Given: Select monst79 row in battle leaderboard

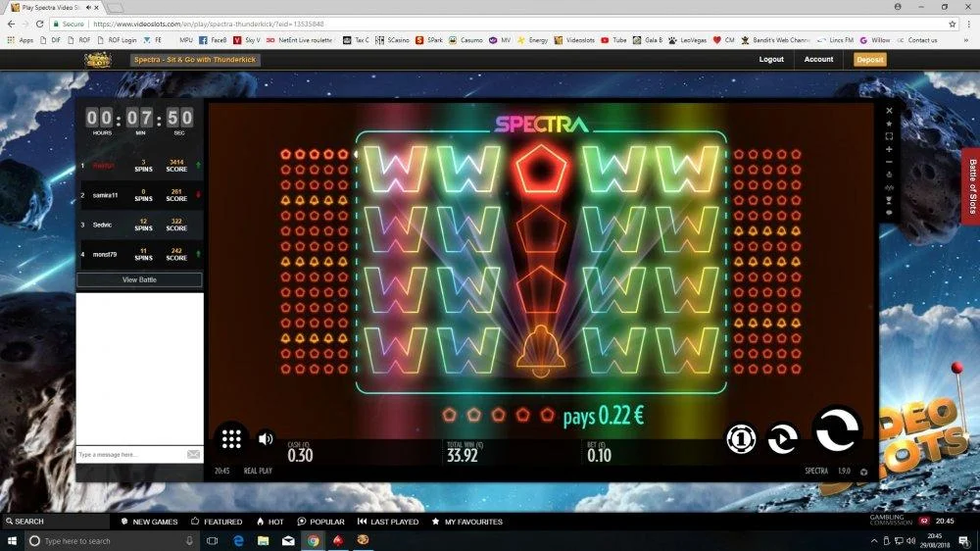Looking at the screenshot, I should [140, 254].
